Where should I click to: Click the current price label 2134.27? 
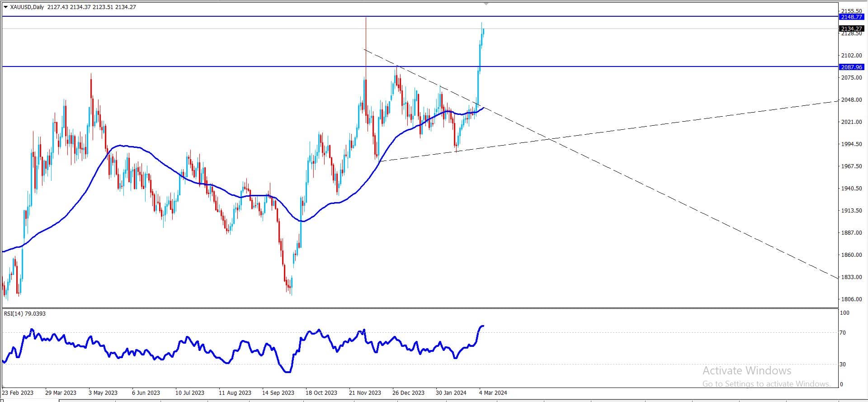pos(851,28)
